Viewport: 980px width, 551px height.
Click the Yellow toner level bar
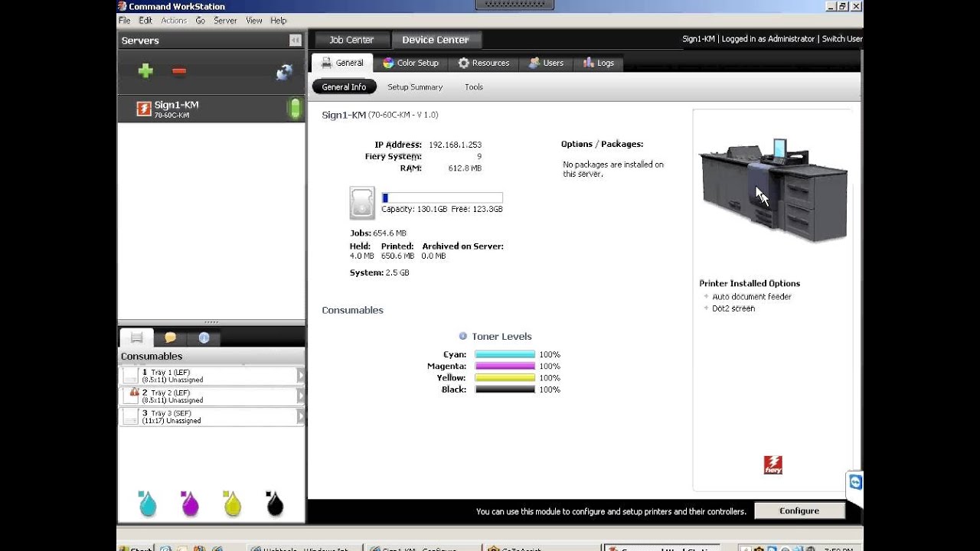pos(505,377)
